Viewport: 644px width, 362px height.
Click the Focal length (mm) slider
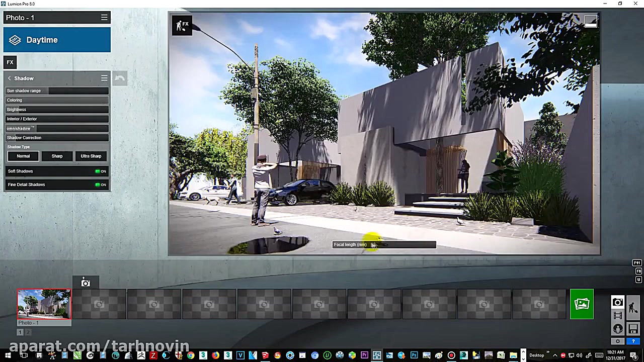click(x=384, y=245)
